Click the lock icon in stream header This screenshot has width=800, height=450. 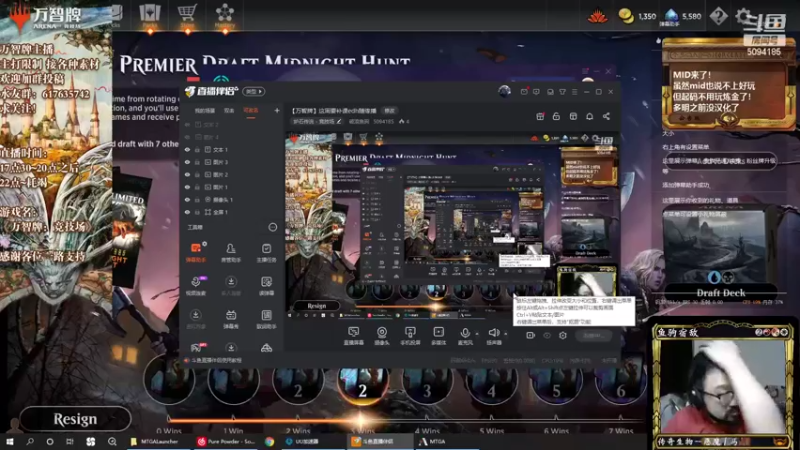click(x=556, y=116)
